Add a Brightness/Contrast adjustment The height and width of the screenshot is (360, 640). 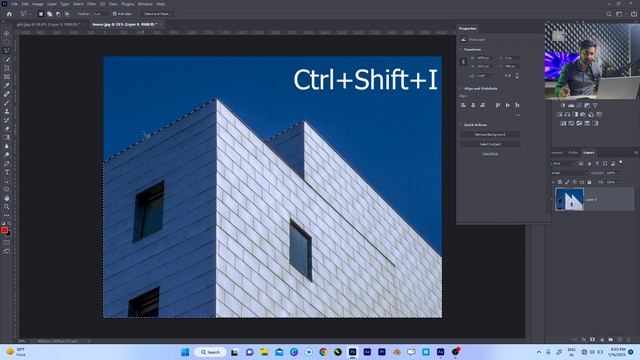point(563,105)
